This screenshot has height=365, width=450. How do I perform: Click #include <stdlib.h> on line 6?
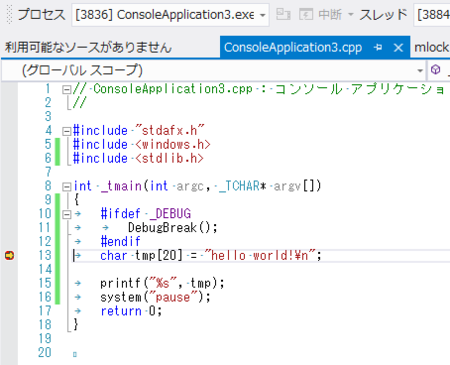tap(138, 158)
